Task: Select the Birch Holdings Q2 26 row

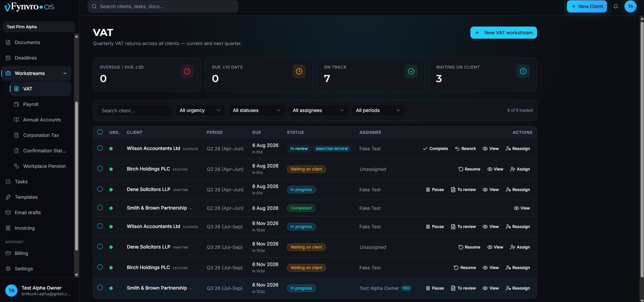Action: [100, 169]
